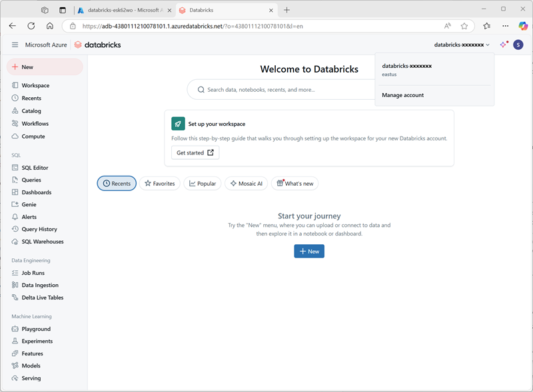The width and height of the screenshot is (533, 392).
Task: Click the red New button in sidebar
Action: click(x=45, y=67)
